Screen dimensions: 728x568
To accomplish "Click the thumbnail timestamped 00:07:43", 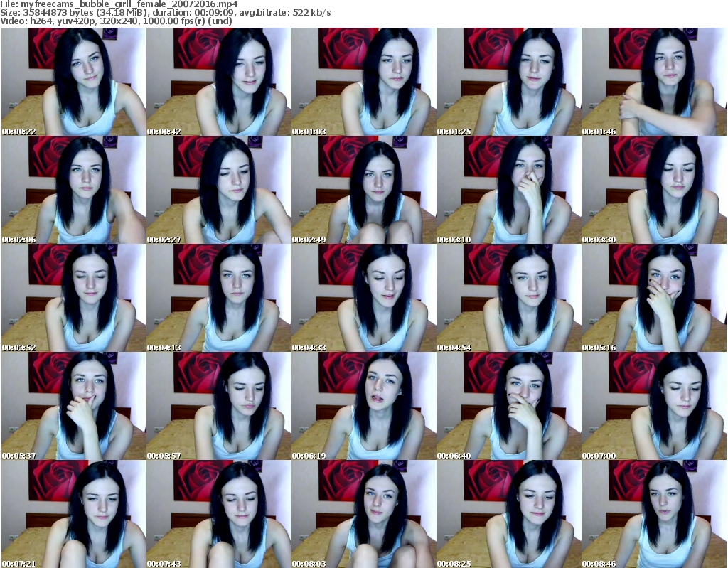I will click(219, 514).
